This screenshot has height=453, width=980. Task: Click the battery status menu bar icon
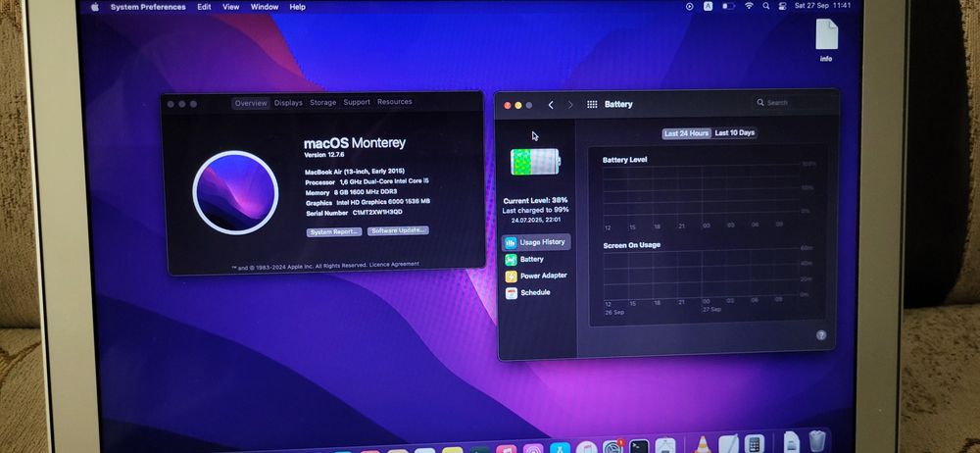click(729, 6)
